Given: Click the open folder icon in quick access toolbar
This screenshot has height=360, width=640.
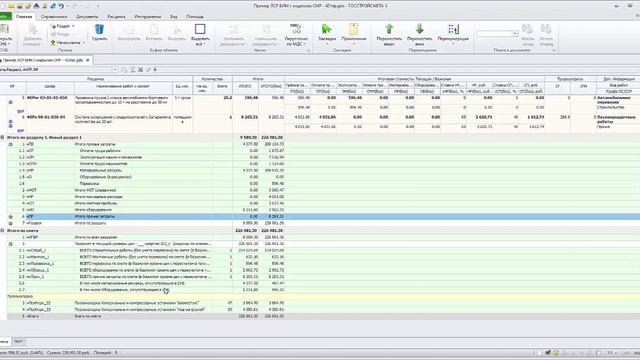Looking at the screenshot, I should 11,6.
